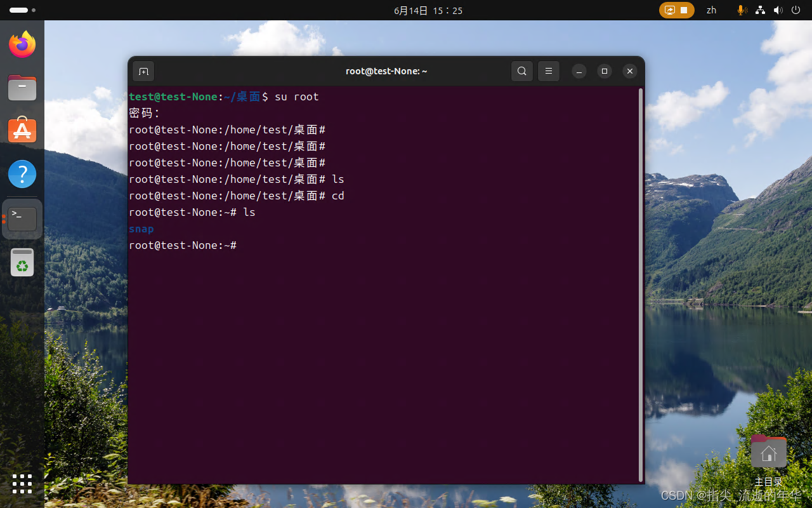Click the root@test-None:~# ls command line
Image resolution: width=812 pixels, height=508 pixels.
tap(192, 212)
